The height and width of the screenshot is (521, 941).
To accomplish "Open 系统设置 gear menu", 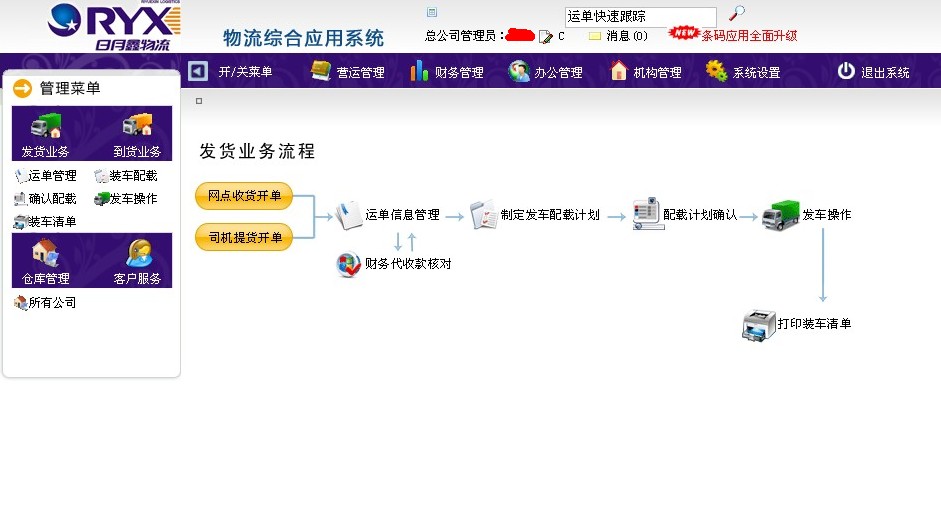I will (x=743, y=72).
